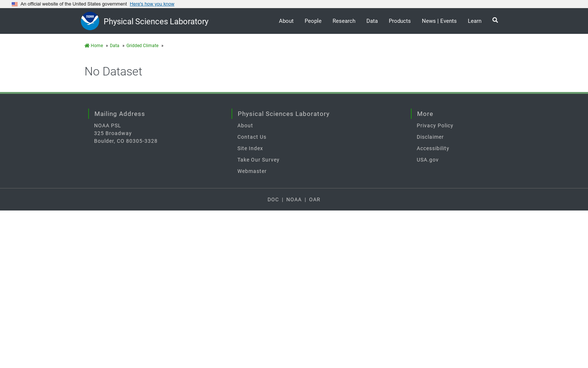Click DOC link in bottom bar
The width and height of the screenshot is (588, 368).
click(273, 199)
